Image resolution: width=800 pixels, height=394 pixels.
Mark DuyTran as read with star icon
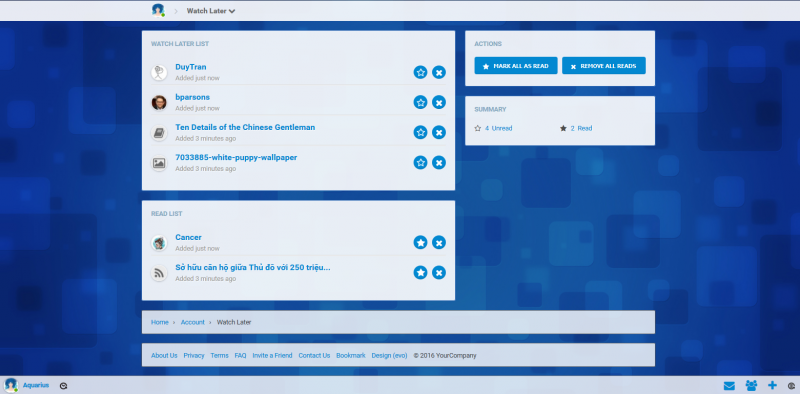point(420,72)
